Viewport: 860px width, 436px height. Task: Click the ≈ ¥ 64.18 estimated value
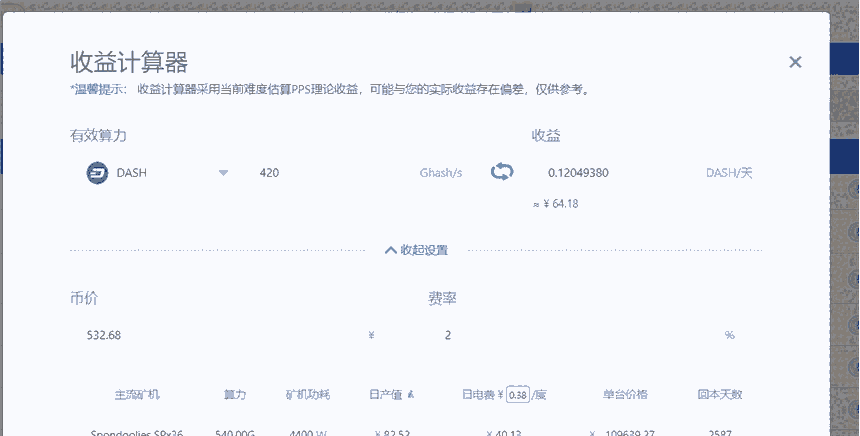coord(556,204)
